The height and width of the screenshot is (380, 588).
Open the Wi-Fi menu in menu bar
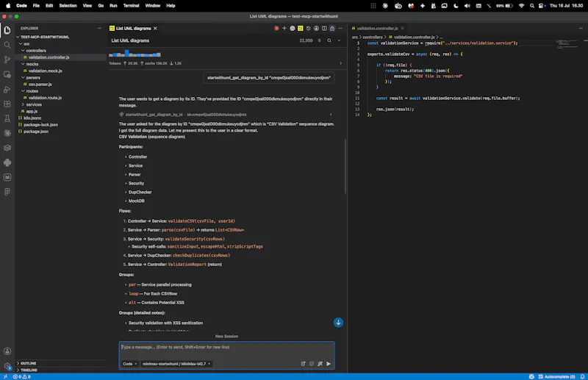tap(521, 6)
